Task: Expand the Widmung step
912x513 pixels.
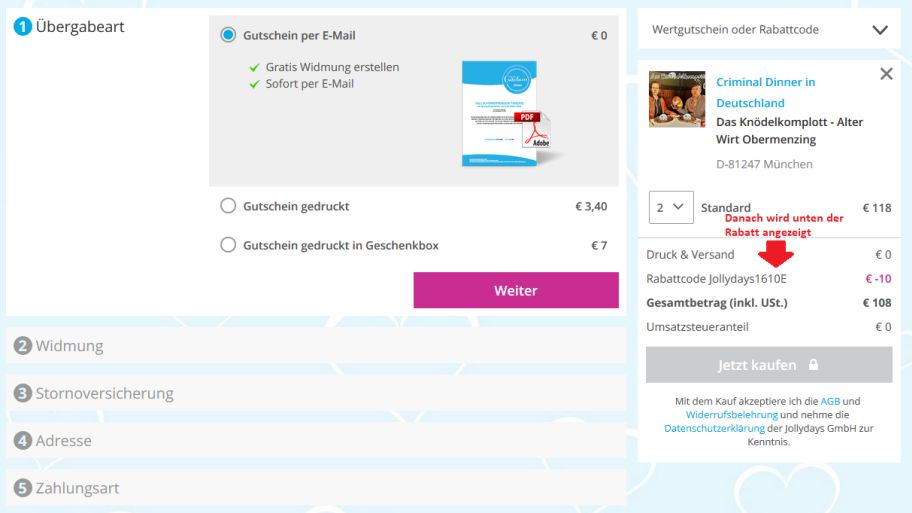Action: pos(70,346)
